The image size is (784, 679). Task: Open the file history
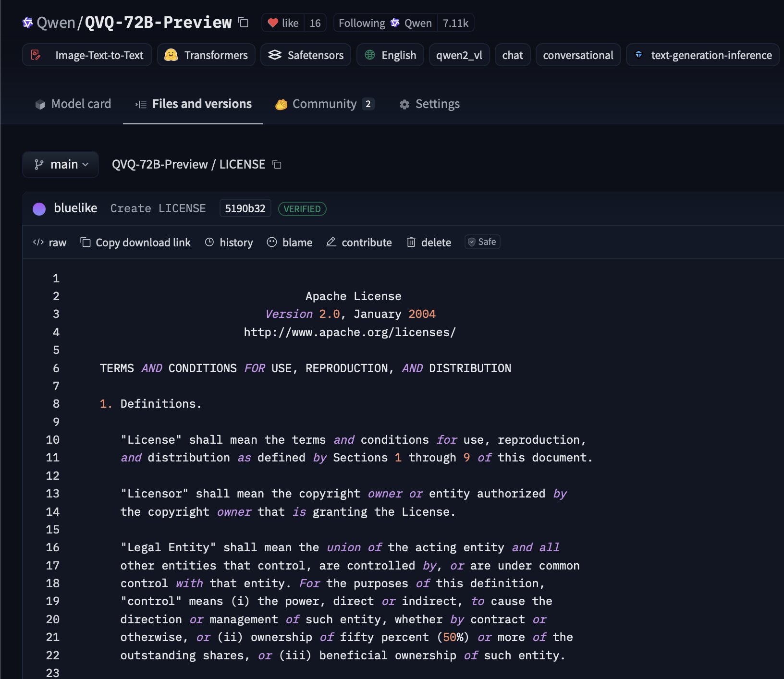229,242
